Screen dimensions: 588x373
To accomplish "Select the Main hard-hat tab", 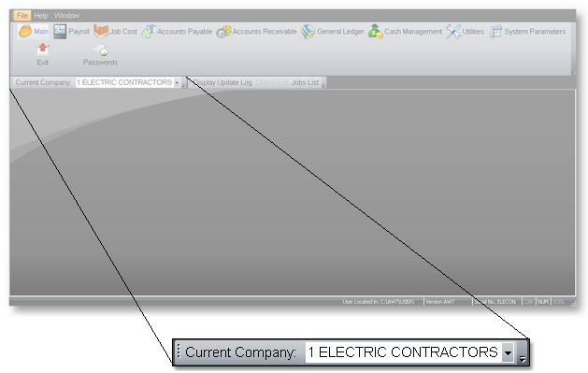I will tap(34, 32).
